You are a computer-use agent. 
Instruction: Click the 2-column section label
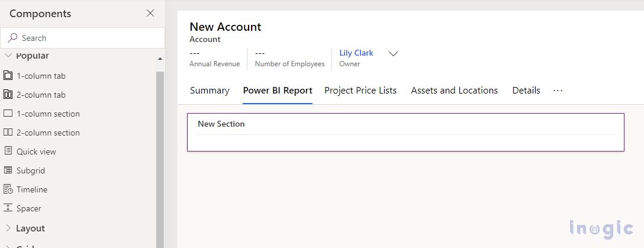[x=48, y=133]
